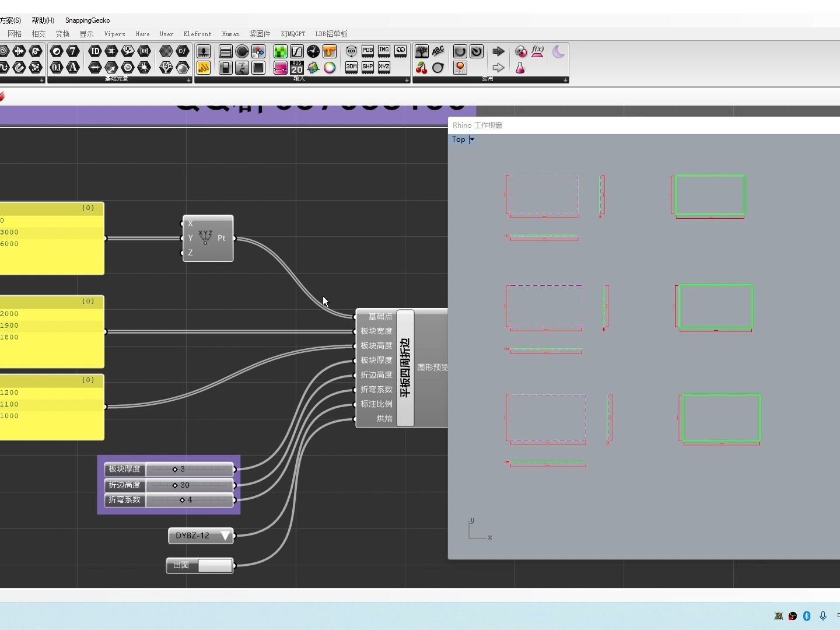Screen dimensions: 840x630
Task: Open the DYBZ-12 value list dropdown
Action: (x=225, y=535)
